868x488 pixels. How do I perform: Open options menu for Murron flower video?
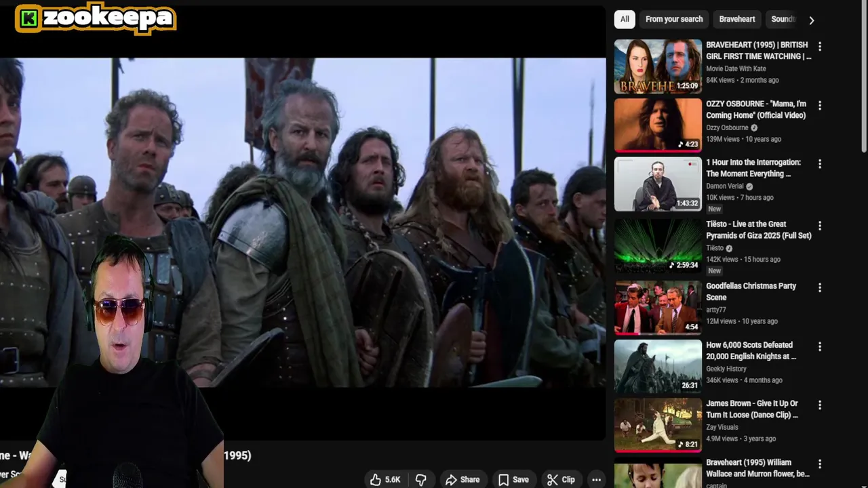[819, 464]
